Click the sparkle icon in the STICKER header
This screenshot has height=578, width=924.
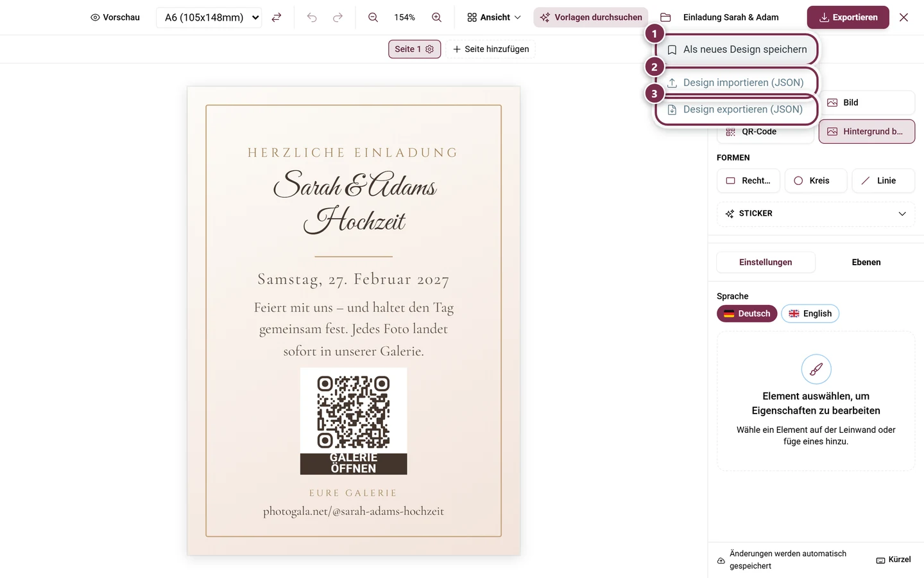pos(730,214)
